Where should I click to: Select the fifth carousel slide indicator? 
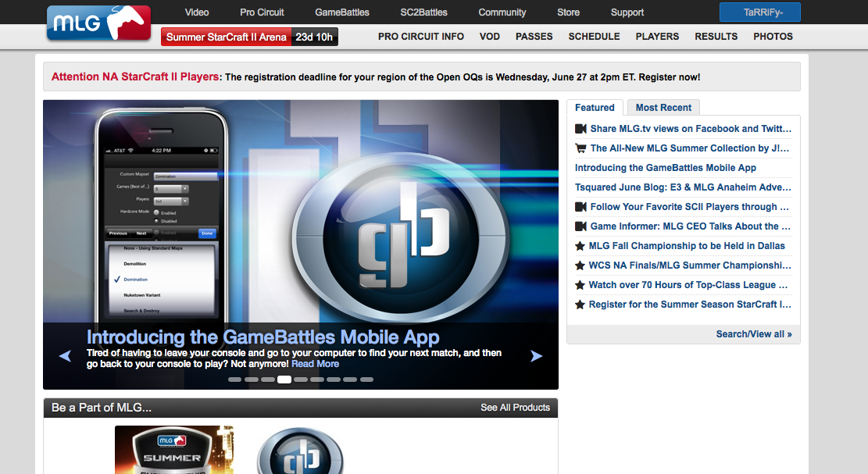tap(301, 380)
